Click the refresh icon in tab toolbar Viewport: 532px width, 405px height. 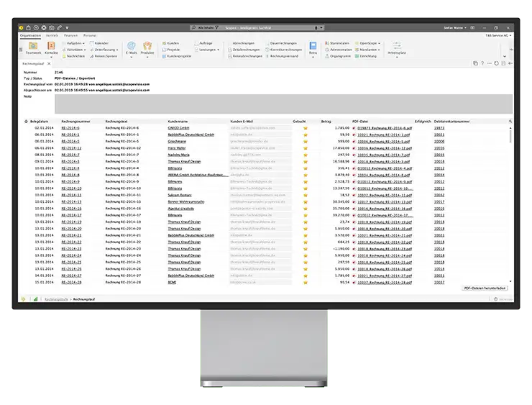(x=497, y=64)
